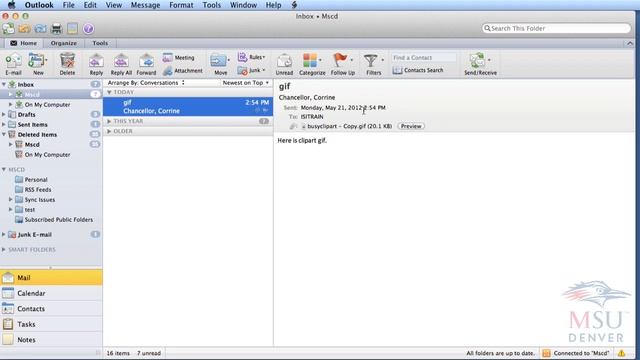640x360 pixels.
Task: Open the File menu
Action: tap(69, 5)
